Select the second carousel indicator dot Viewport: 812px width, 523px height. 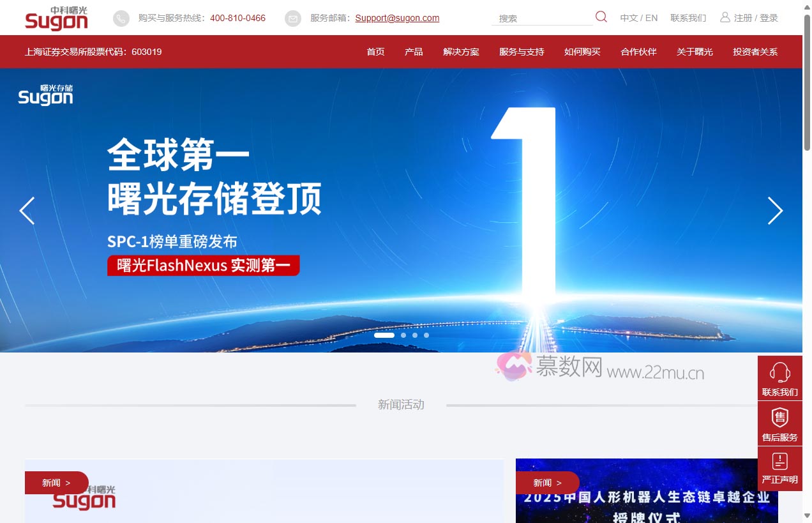click(x=403, y=335)
